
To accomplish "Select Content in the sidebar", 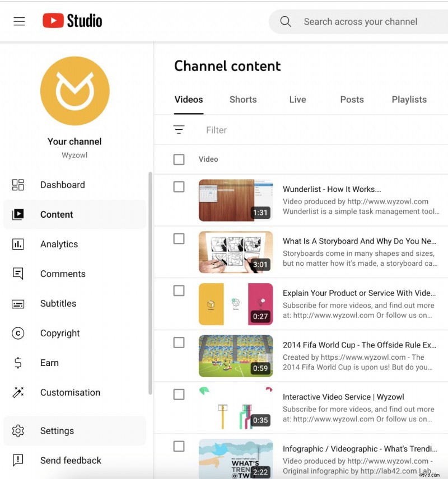I will [74, 214].
